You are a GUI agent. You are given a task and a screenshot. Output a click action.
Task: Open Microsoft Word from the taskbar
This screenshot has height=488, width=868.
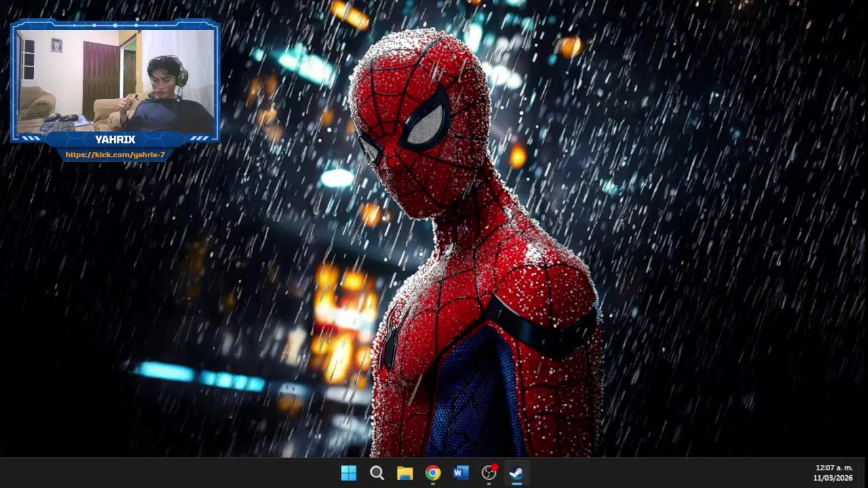[461, 473]
